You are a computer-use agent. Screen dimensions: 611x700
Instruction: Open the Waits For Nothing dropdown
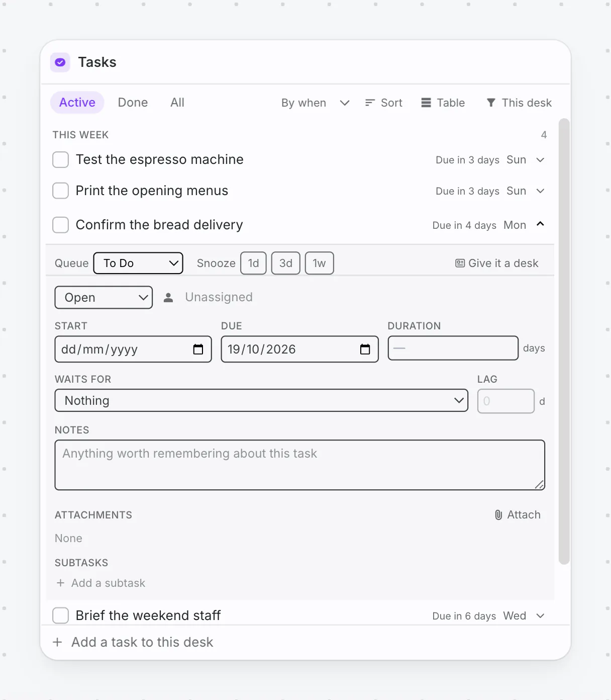261,401
